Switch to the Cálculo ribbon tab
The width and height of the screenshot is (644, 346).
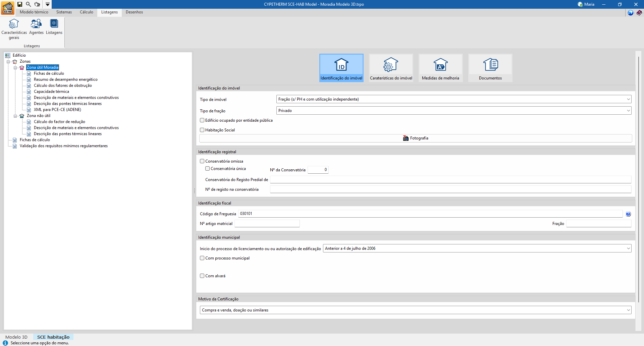(86, 12)
